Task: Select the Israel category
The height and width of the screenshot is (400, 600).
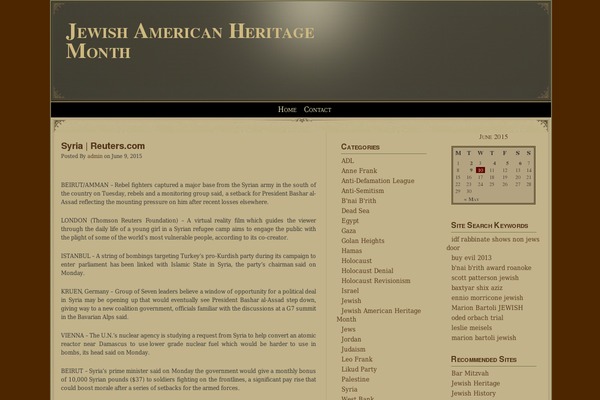Action: (x=350, y=291)
